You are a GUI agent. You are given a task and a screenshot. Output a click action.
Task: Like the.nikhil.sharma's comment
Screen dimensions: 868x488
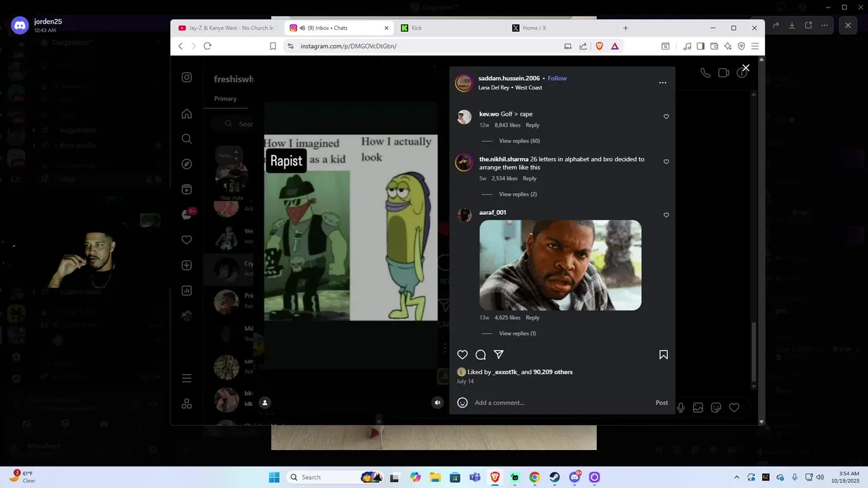(x=666, y=162)
